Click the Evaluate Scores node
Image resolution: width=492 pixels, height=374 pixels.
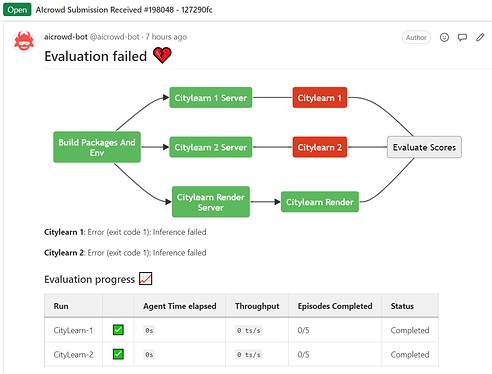coord(424,147)
